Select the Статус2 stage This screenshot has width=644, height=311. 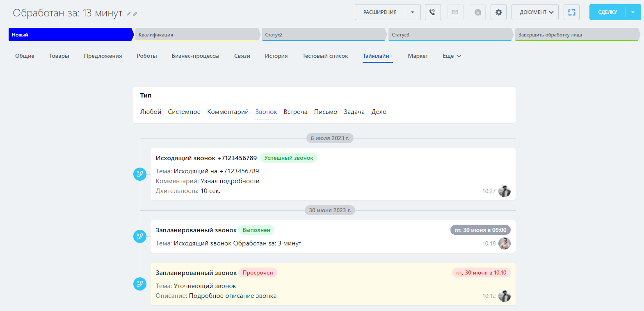click(x=324, y=35)
